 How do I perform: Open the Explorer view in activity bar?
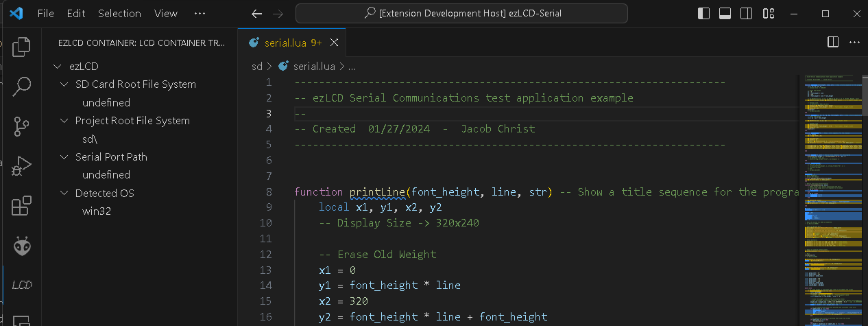click(x=22, y=47)
